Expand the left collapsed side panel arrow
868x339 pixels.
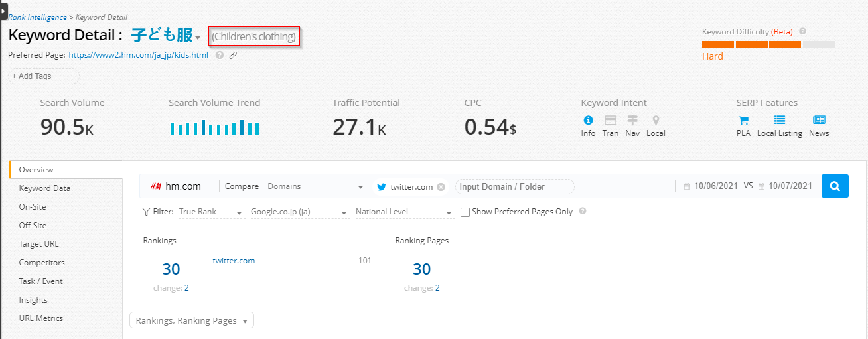click(3, 13)
